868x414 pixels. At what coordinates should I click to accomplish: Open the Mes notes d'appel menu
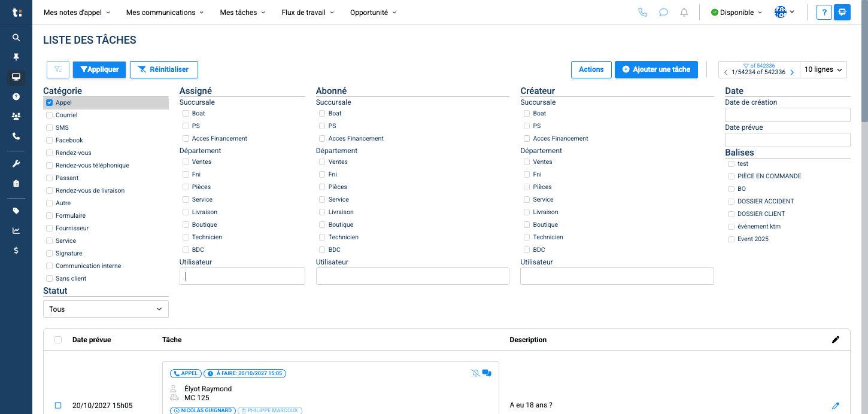77,13
